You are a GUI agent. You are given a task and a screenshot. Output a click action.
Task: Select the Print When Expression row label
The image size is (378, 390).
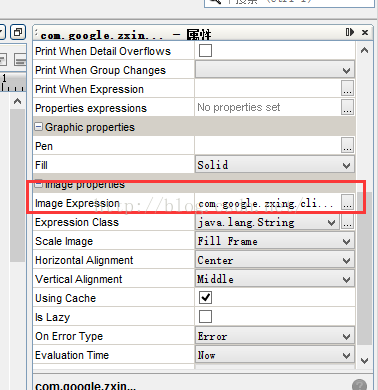click(x=89, y=89)
